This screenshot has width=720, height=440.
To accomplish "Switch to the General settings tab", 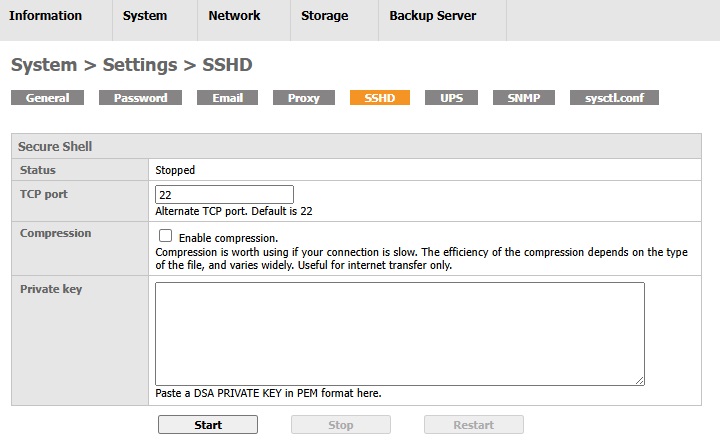I will pyautogui.click(x=47, y=98).
